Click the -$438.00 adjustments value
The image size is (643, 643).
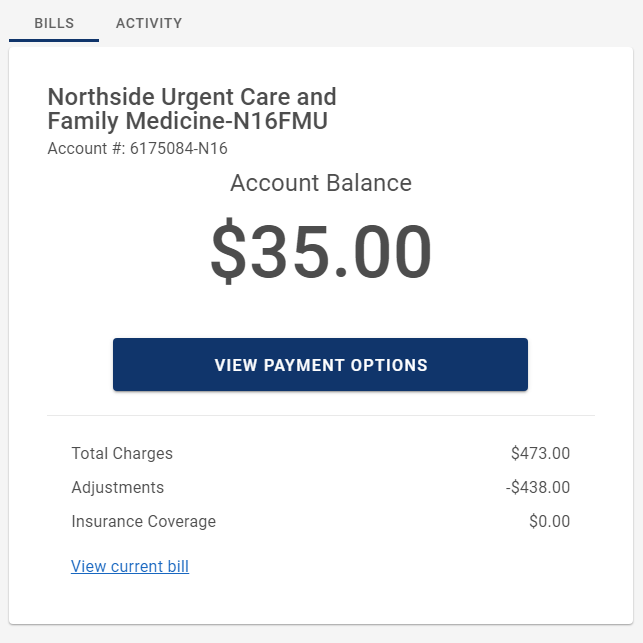538,488
